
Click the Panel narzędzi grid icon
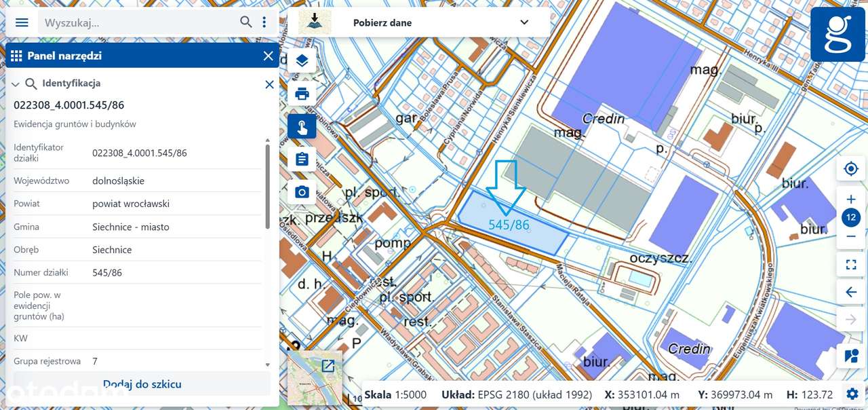pyautogui.click(x=16, y=56)
